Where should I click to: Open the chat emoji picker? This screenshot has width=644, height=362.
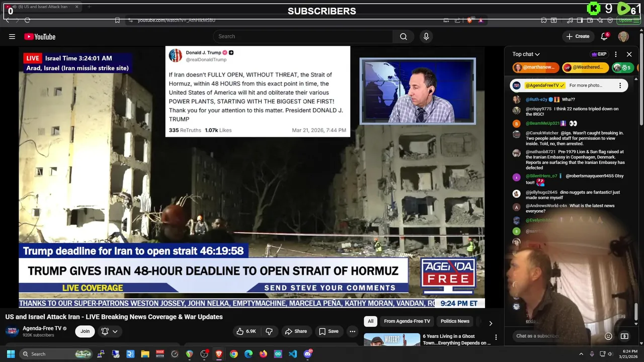coord(608,336)
